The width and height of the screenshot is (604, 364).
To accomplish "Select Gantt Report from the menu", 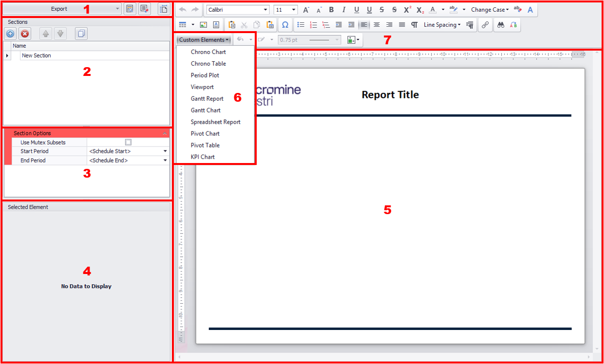I will [x=207, y=99].
